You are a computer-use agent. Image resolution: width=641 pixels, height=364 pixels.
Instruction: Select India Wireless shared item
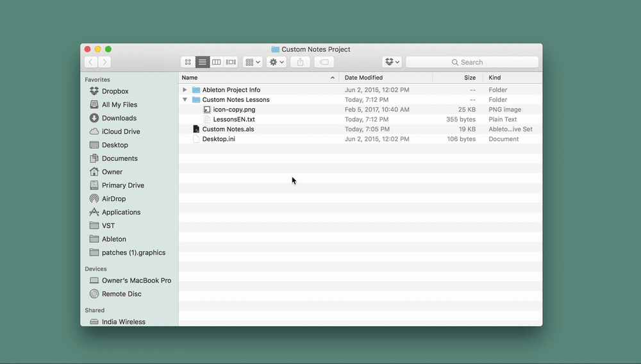pyautogui.click(x=124, y=322)
